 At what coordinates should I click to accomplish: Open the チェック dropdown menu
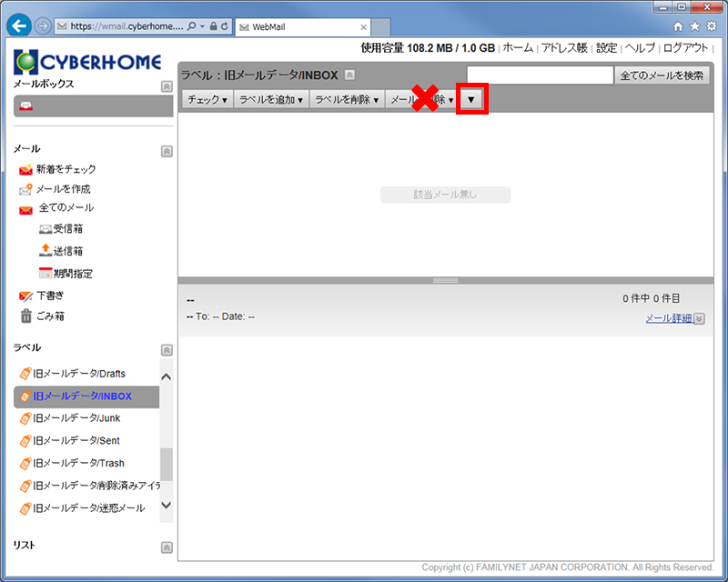207,100
